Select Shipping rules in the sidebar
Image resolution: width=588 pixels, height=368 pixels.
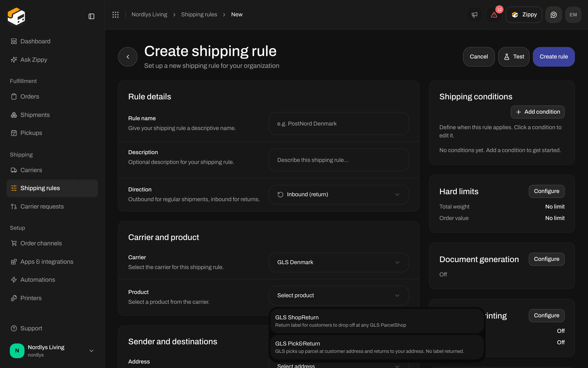click(x=52, y=188)
